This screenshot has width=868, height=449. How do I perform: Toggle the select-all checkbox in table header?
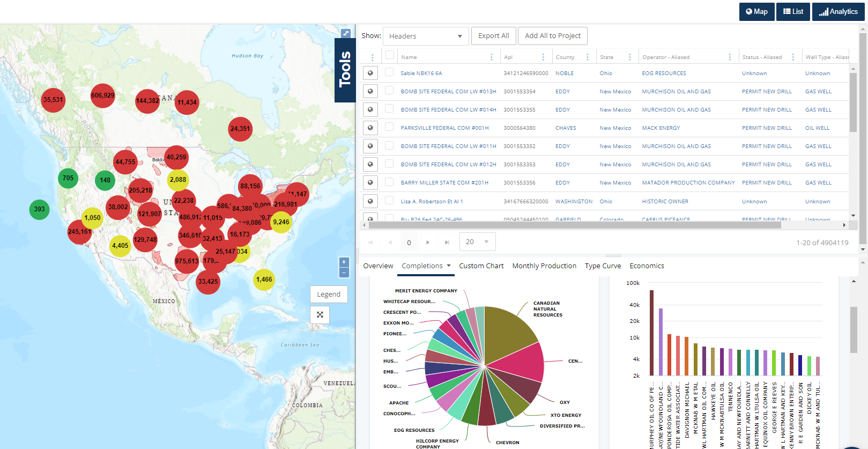click(x=390, y=55)
